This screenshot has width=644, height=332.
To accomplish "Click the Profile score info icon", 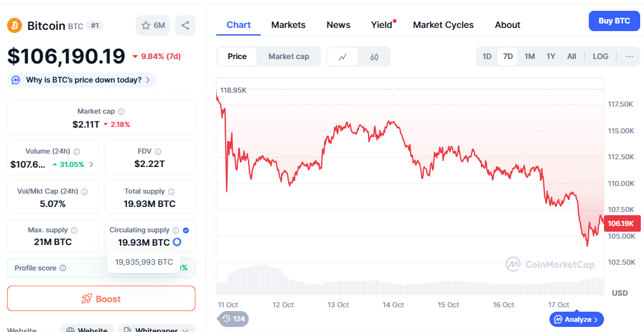I will (x=63, y=268).
